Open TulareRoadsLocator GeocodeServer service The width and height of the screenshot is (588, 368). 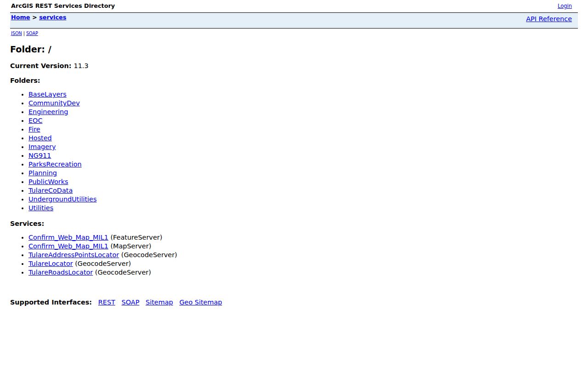pos(61,272)
